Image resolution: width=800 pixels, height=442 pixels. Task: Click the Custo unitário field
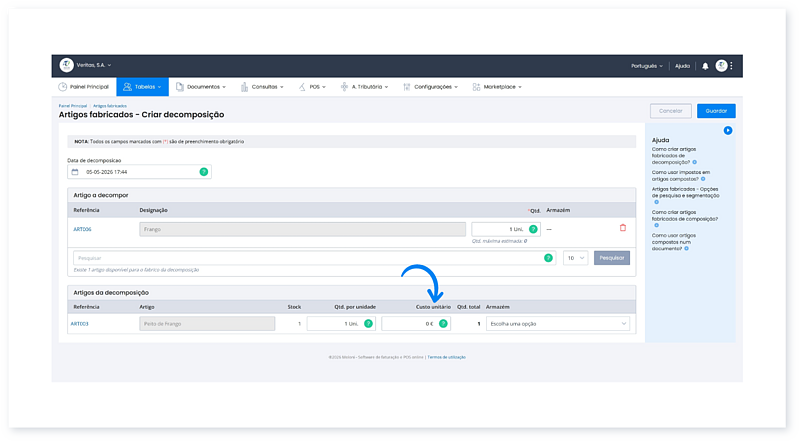point(416,324)
